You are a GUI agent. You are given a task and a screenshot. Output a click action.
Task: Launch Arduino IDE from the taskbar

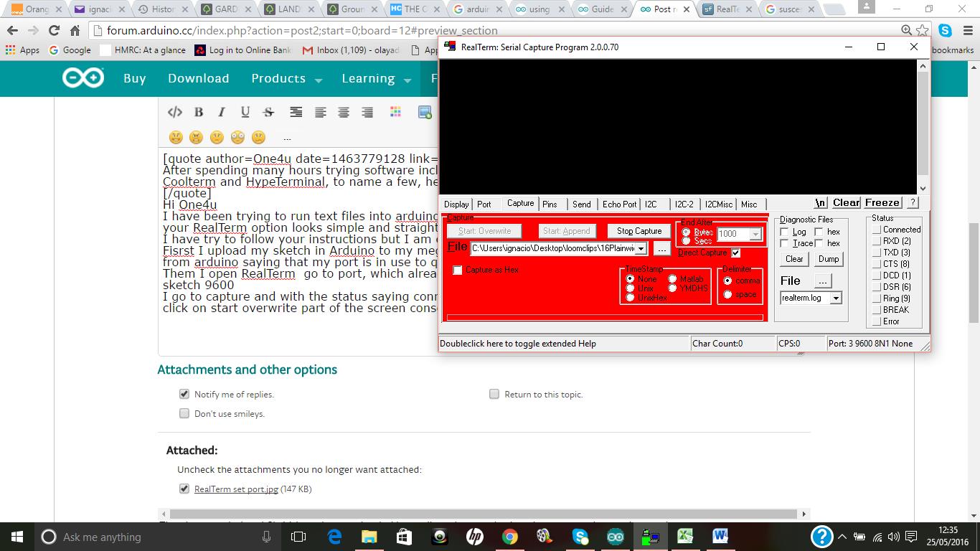(616, 537)
